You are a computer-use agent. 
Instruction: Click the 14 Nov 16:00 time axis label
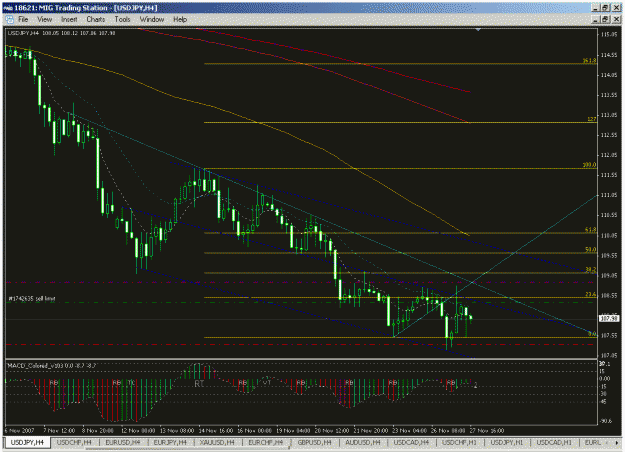(x=216, y=431)
